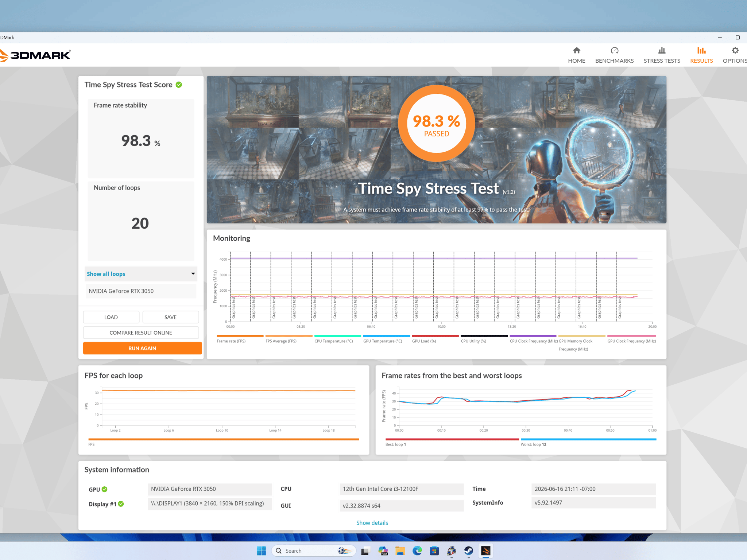Click the LOAD button
The image size is (747, 560).
coord(111,317)
